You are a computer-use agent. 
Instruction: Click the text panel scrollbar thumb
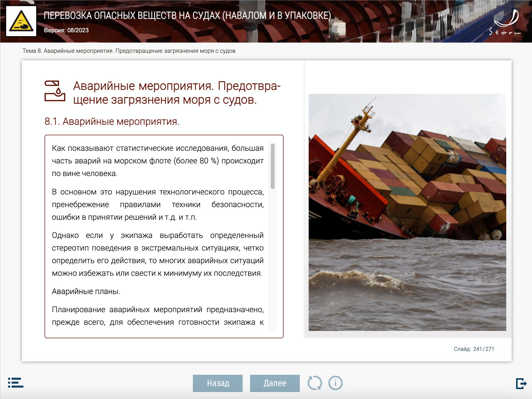point(273,166)
